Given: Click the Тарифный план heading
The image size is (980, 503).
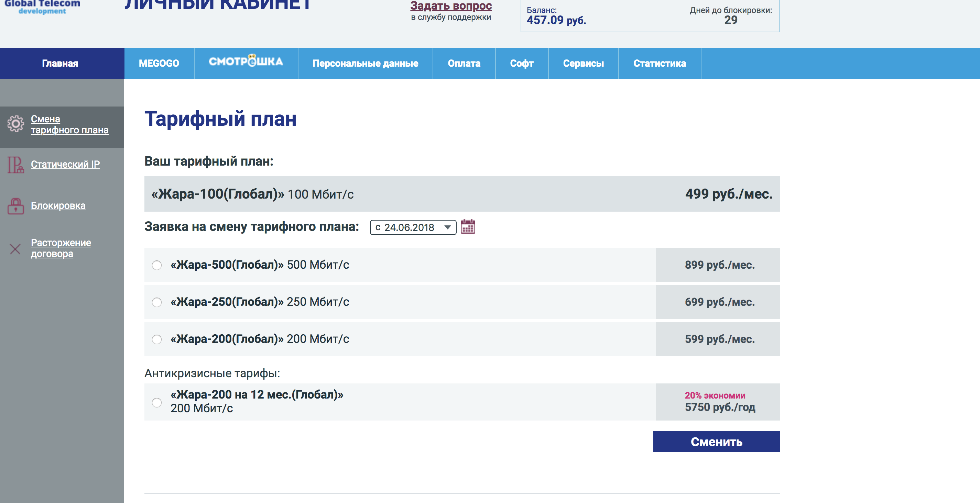Looking at the screenshot, I should (x=220, y=119).
